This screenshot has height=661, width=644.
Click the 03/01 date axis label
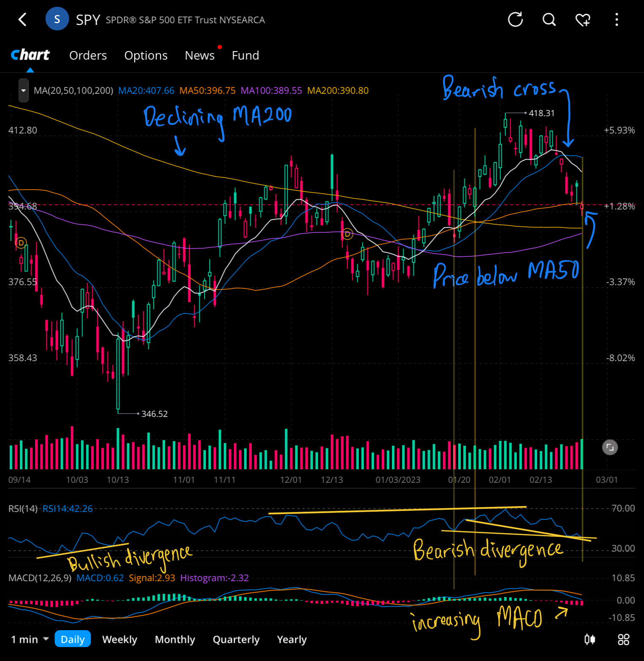606,480
